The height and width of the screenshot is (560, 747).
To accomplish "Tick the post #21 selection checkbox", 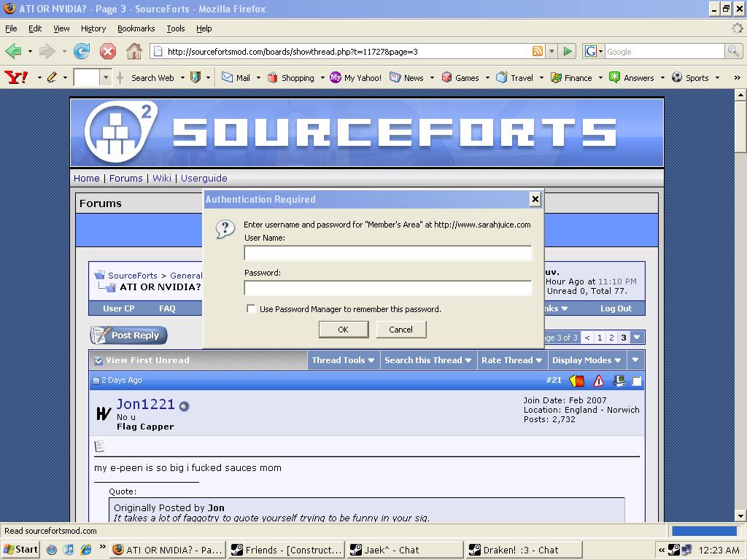I will [637, 381].
